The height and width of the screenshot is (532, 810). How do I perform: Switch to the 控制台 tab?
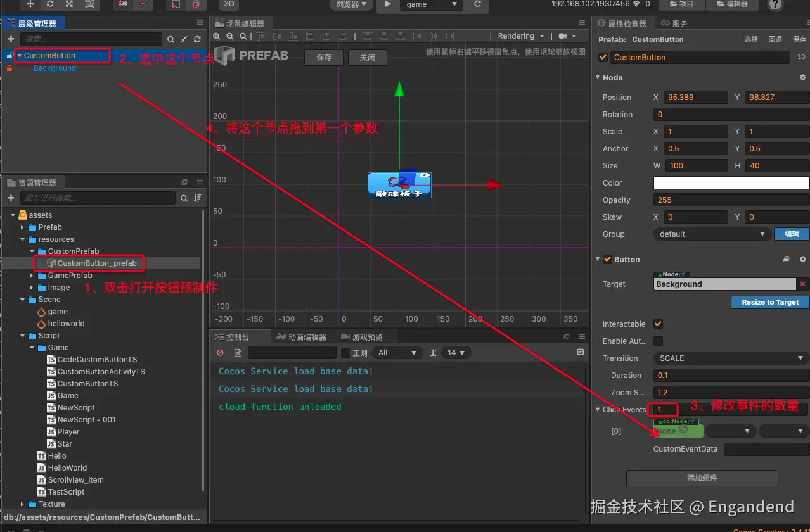tap(241, 337)
